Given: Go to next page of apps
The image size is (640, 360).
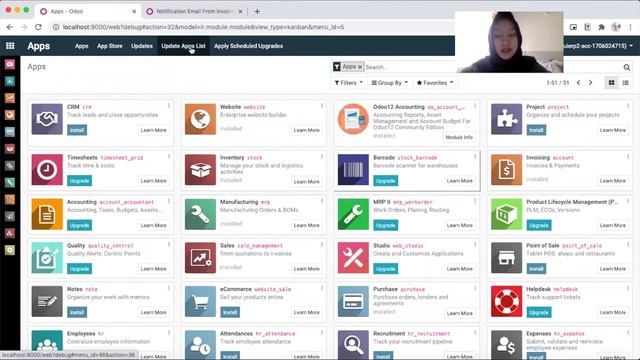Looking at the screenshot, I should (x=590, y=83).
